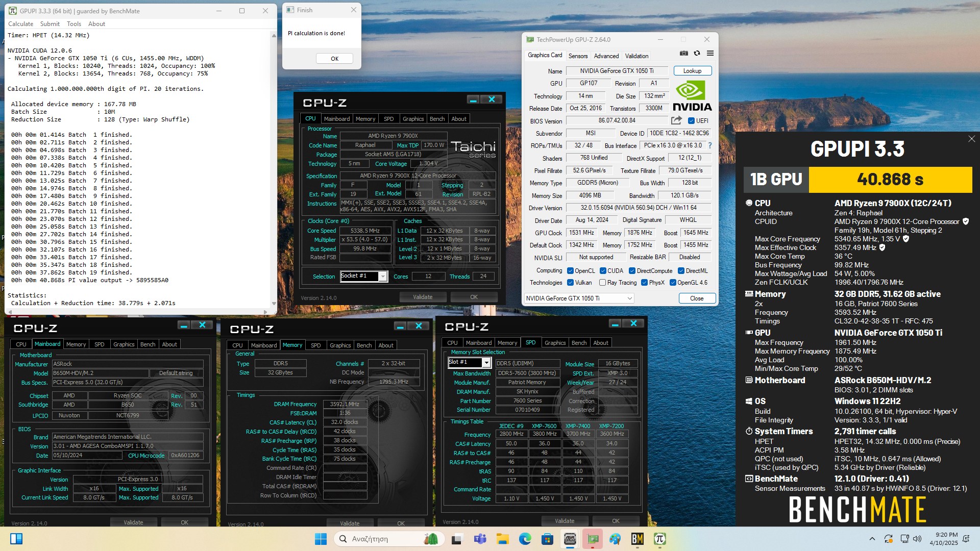Click Validate in the CPU-Z CPU window
Image resolution: width=980 pixels, height=551 pixels.
(423, 297)
